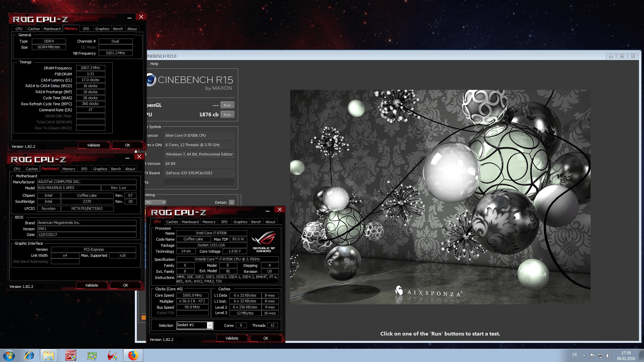Click OK in the Mainboard CPU-Z window
The width and height of the screenshot is (644, 362).
[x=125, y=285]
